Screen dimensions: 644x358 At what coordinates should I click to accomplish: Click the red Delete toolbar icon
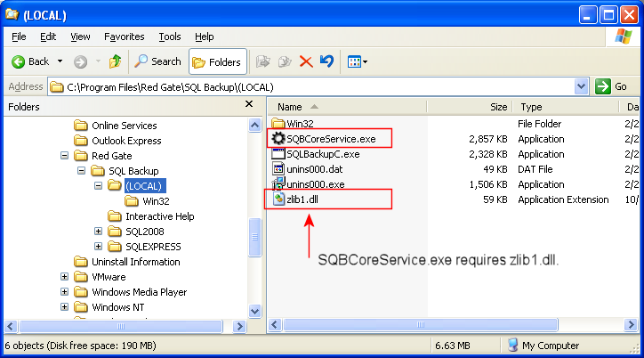pos(306,61)
